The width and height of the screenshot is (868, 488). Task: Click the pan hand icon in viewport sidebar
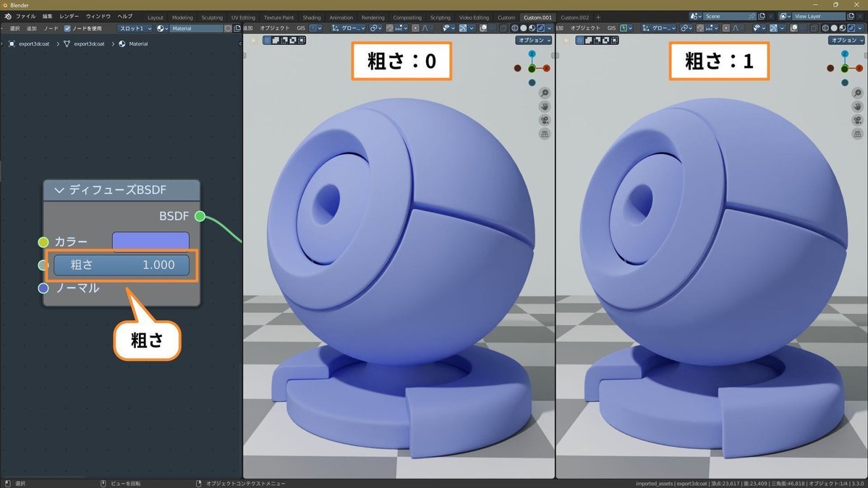tap(544, 106)
